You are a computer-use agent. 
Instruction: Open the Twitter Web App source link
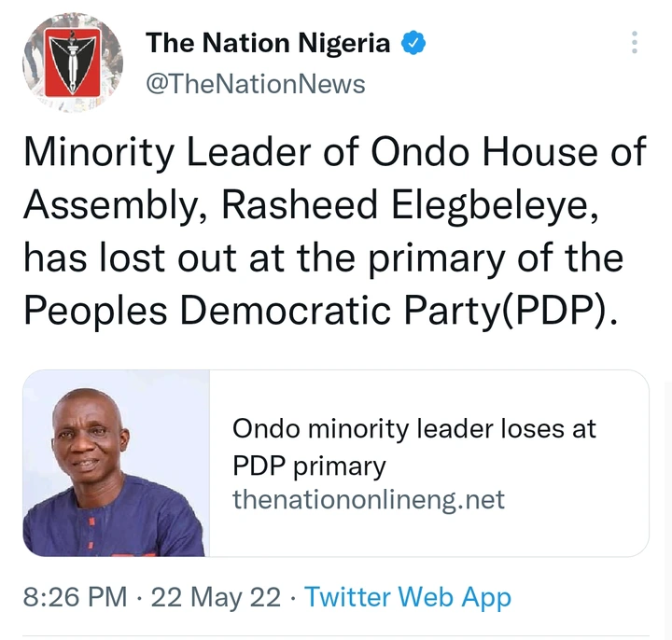(x=408, y=597)
